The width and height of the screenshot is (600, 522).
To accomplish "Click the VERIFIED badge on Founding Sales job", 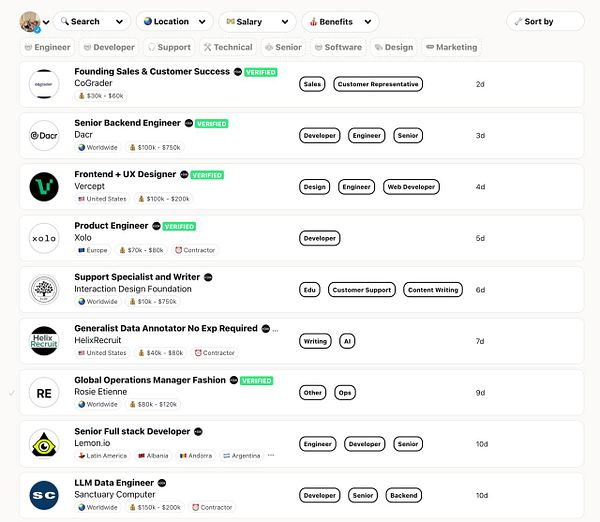I will point(261,72).
